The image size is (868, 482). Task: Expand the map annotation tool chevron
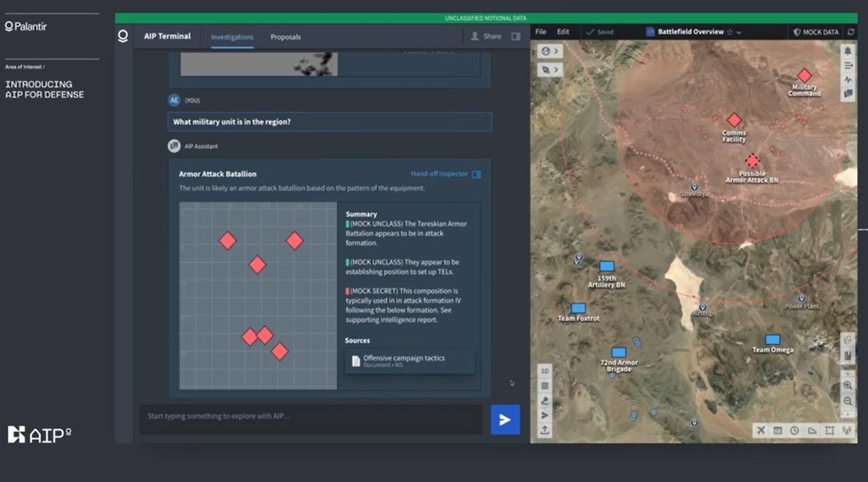click(556, 70)
